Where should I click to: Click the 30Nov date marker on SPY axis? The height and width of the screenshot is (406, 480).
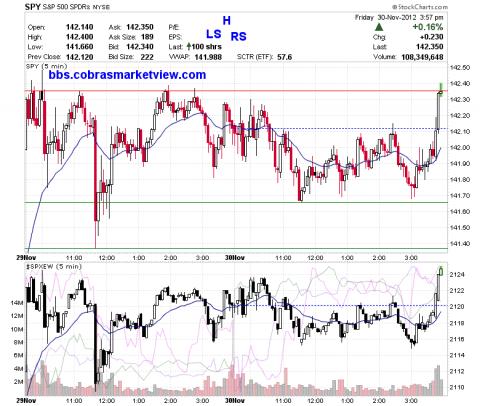coord(234,258)
